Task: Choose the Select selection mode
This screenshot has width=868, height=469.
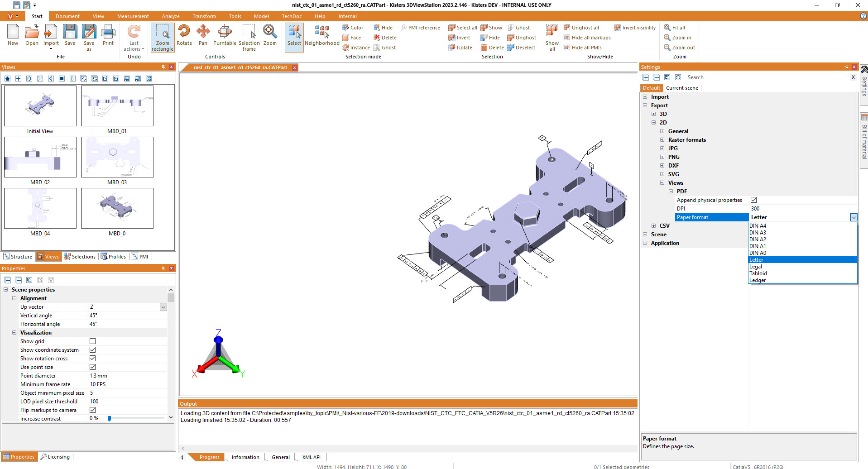Action: (x=294, y=37)
